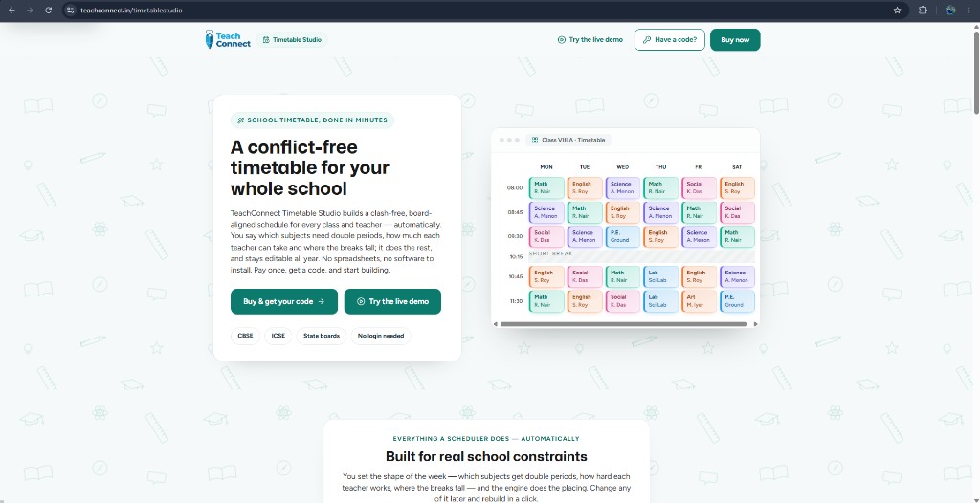
Task: Click the grid icon beside Class VIII A - Timetable
Action: (535, 140)
